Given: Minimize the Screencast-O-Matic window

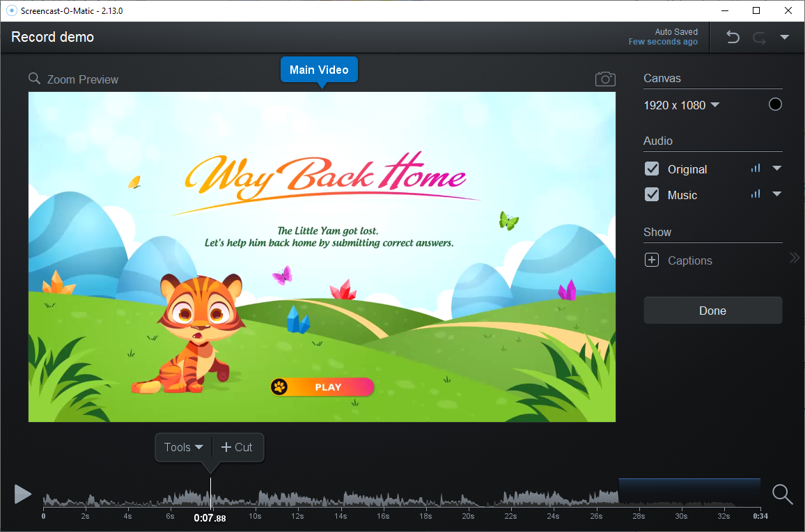Looking at the screenshot, I should click(x=725, y=10).
